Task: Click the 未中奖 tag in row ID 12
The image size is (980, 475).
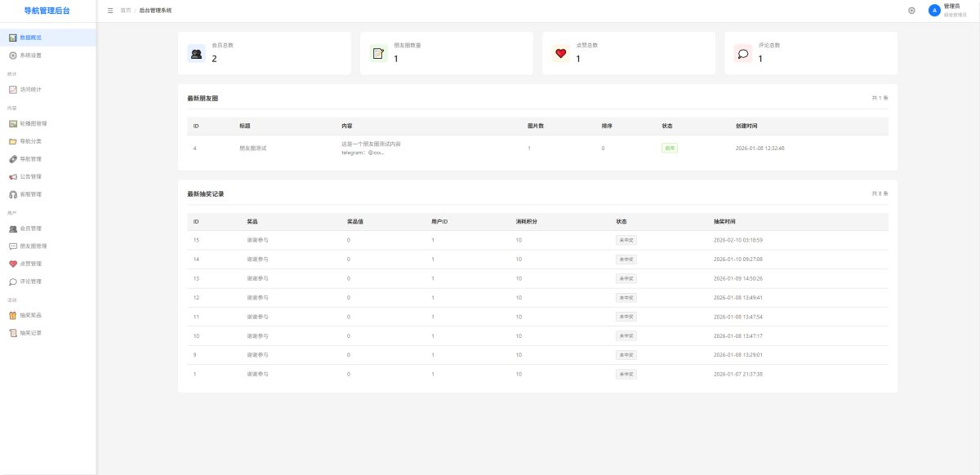Action: pyautogui.click(x=626, y=297)
